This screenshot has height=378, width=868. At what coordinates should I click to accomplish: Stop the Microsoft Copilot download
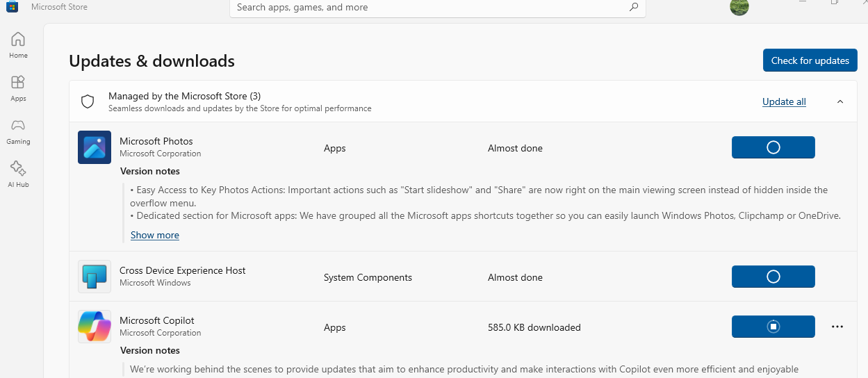pos(773,327)
